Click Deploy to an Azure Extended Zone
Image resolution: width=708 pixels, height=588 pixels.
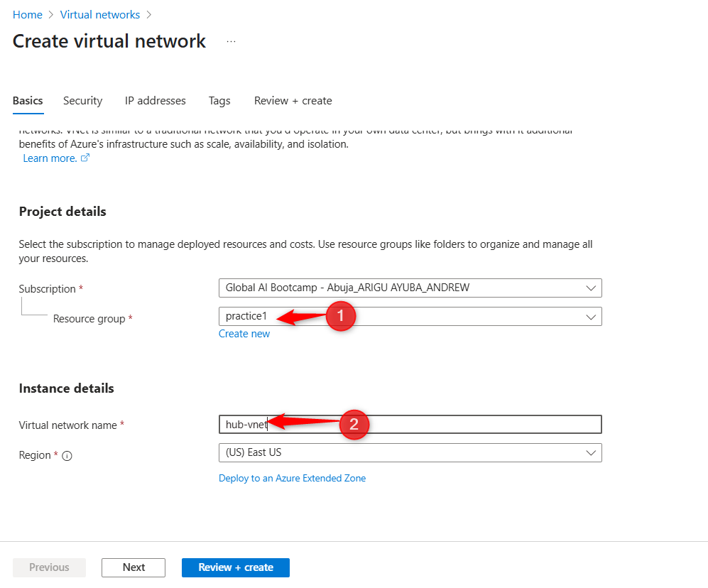[292, 479]
